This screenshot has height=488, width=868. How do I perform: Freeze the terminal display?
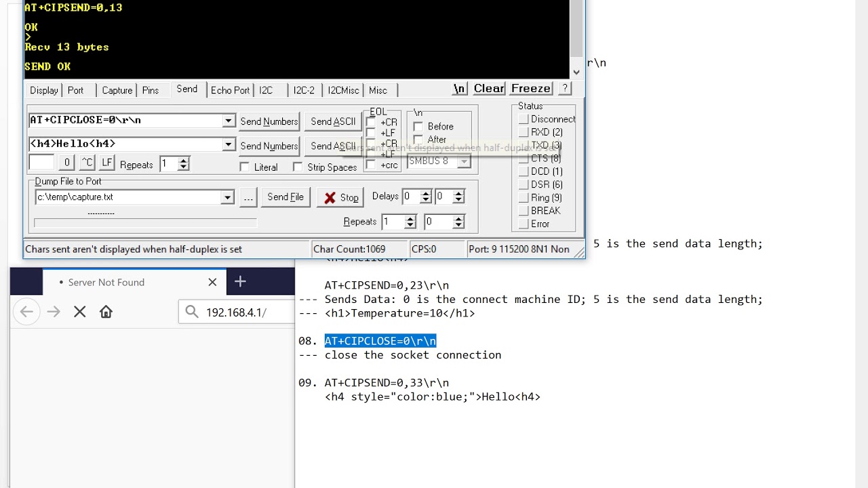point(531,89)
